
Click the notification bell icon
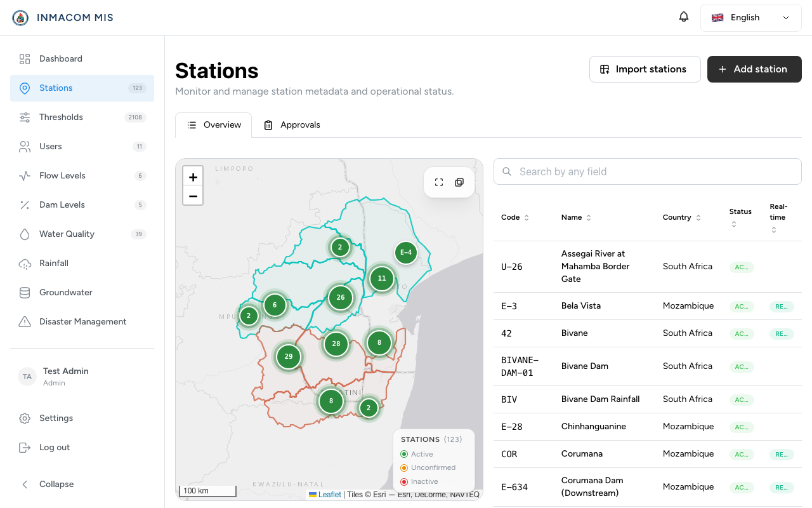click(684, 17)
